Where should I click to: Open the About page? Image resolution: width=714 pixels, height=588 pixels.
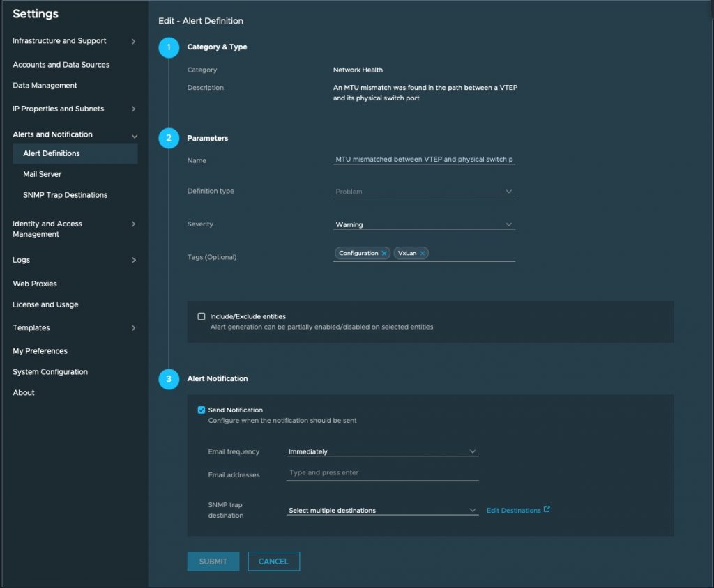click(24, 393)
